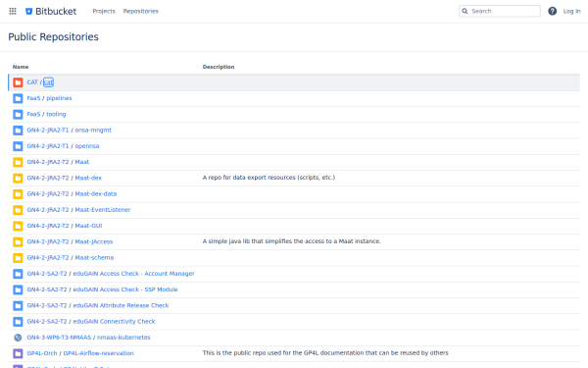Click the Description column header
Image resolution: width=588 pixels, height=368 pixels.
pos(219,67)
